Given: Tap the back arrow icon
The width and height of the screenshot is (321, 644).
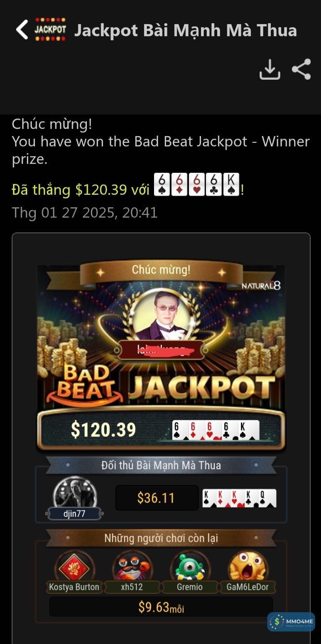Looking at the screenshot, I should 21,30.
